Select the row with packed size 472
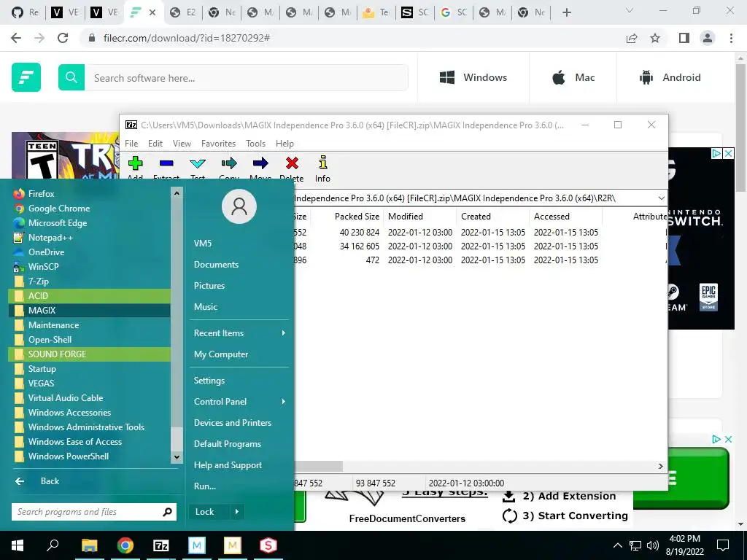The width and height of the screenshot is (747, 560). 480,260
